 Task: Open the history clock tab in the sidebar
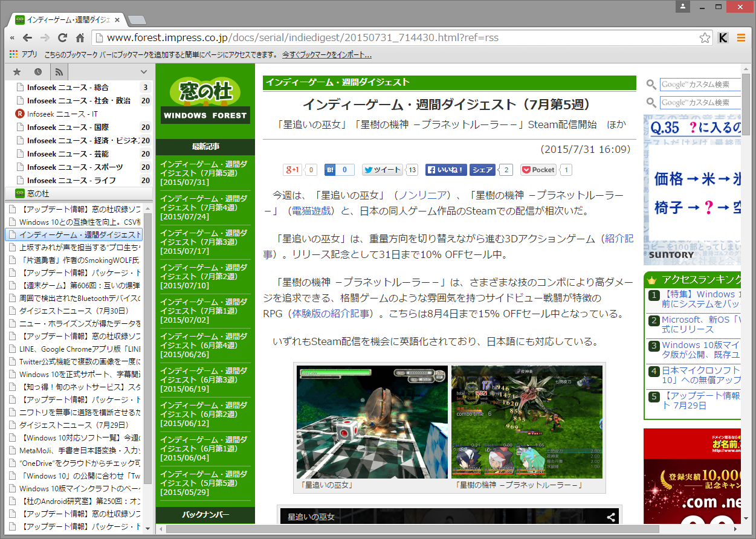coord(37,71)
